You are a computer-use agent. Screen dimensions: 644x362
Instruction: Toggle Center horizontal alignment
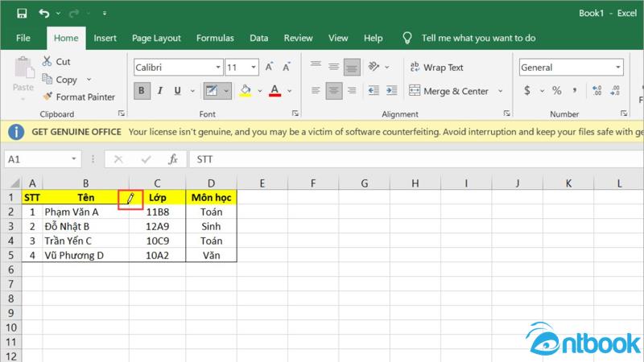334,91
